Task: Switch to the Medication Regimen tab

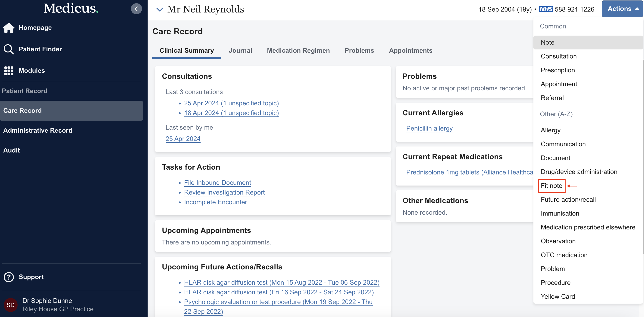Action: point(298,50)
